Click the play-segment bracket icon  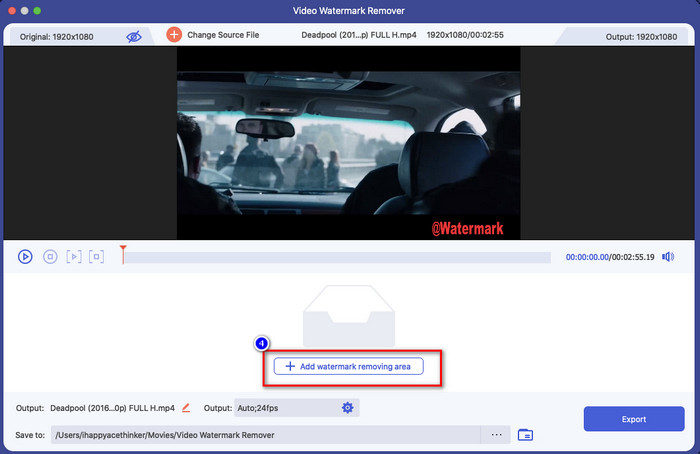(x=74, y=257)
